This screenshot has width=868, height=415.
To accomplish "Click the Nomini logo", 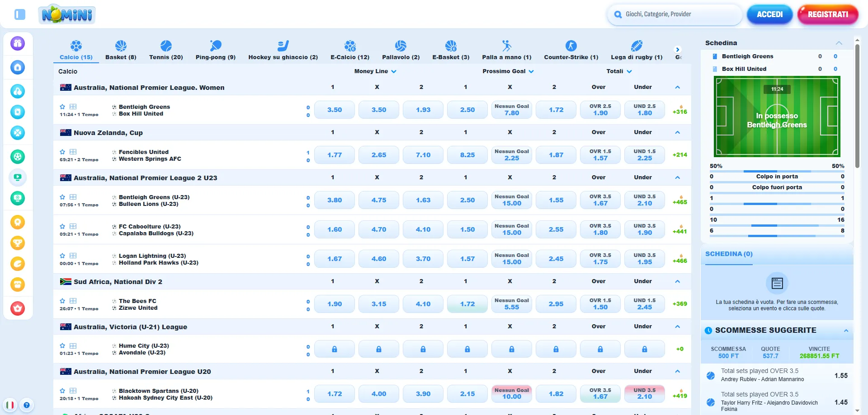I will [x=67, y=14].
